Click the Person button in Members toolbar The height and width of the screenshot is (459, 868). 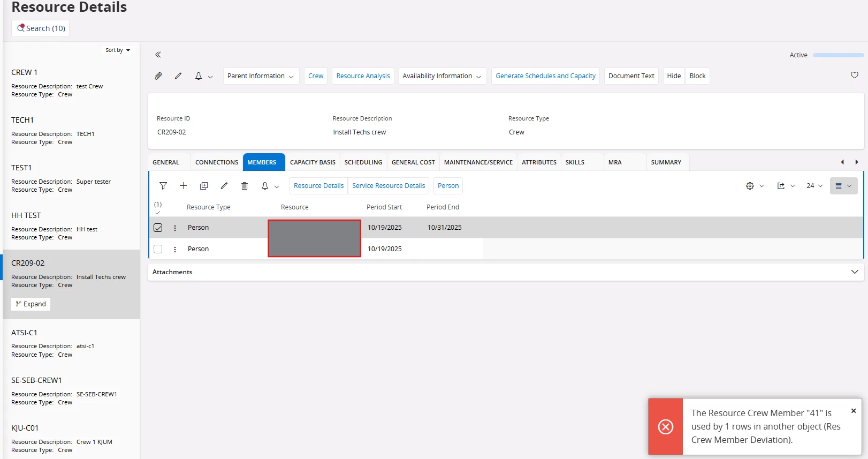click(448, 186)
